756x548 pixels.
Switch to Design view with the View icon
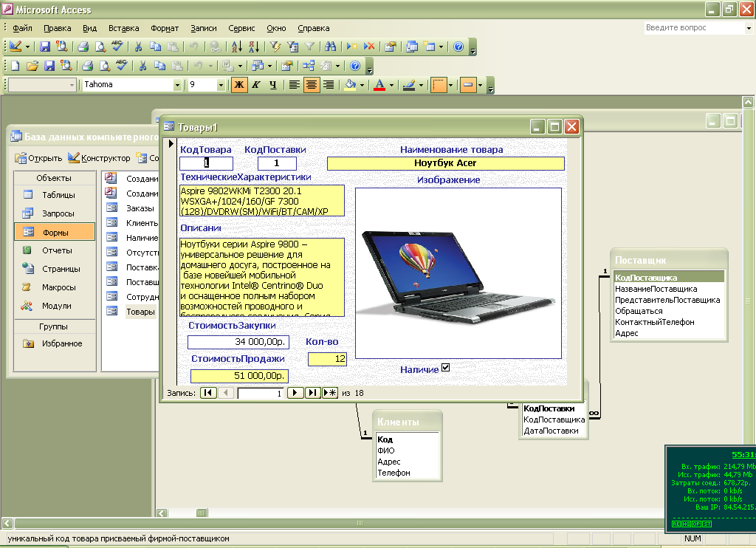16,47
